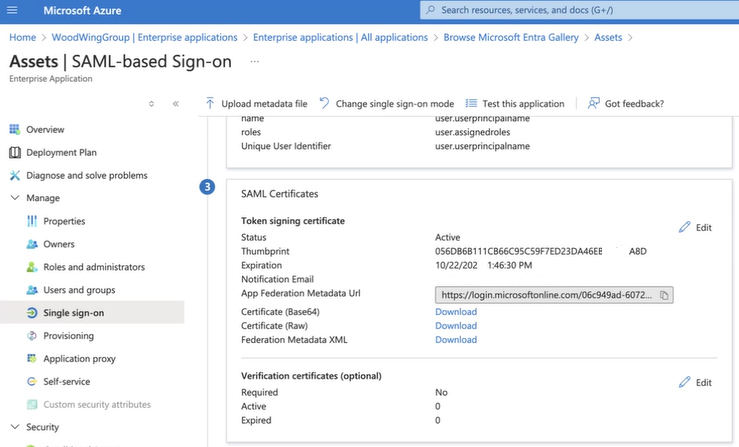
Task: Click the search resources, services, and docs field
Action: 579,10
